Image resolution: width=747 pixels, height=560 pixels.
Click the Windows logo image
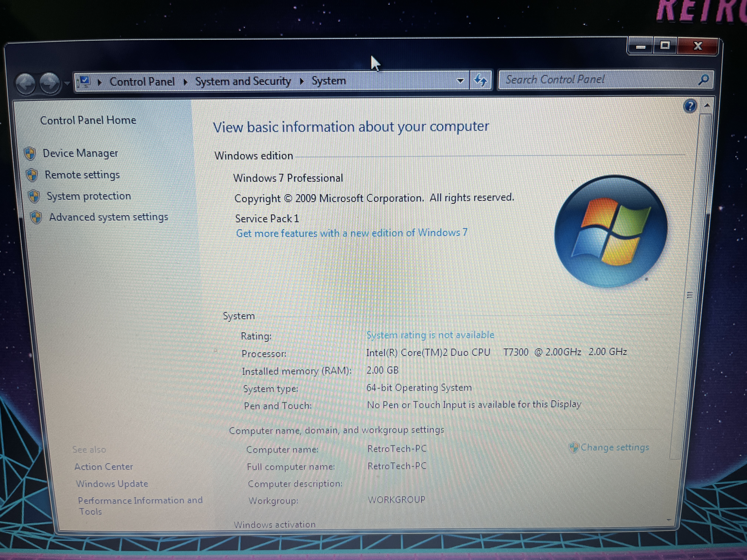click(x=611, y=231)
